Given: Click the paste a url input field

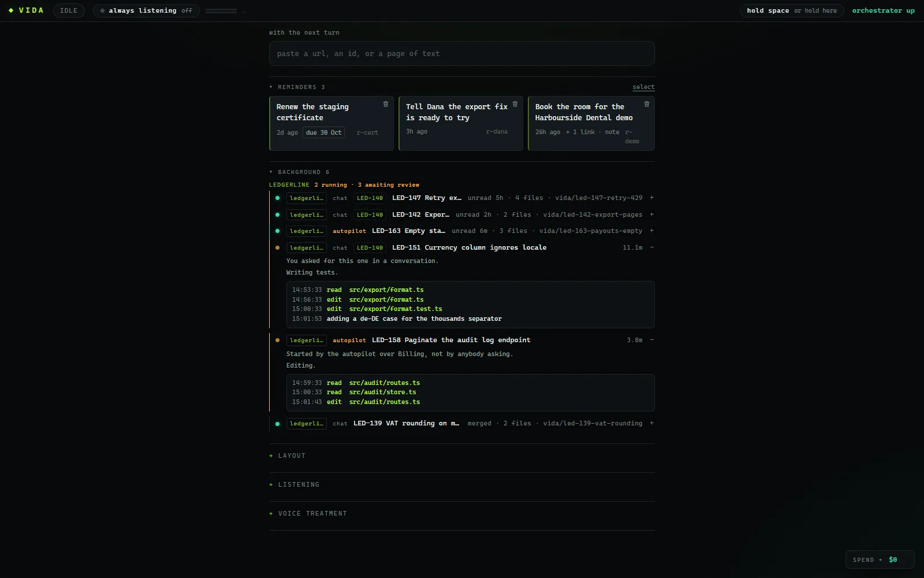Looking at the screenshot, I should 462,54.
